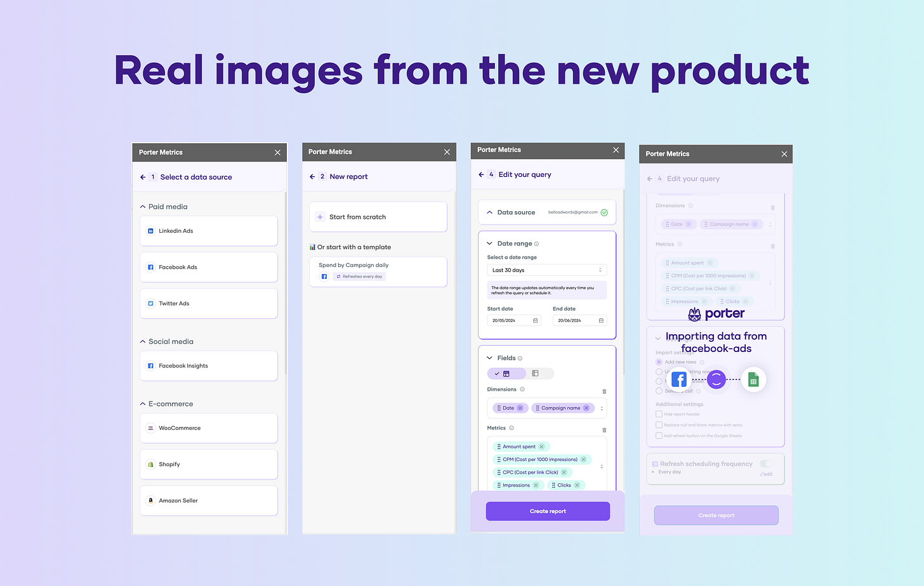
Task: Open Dimensions selector arrows in Date range panel
Action: 602,408
